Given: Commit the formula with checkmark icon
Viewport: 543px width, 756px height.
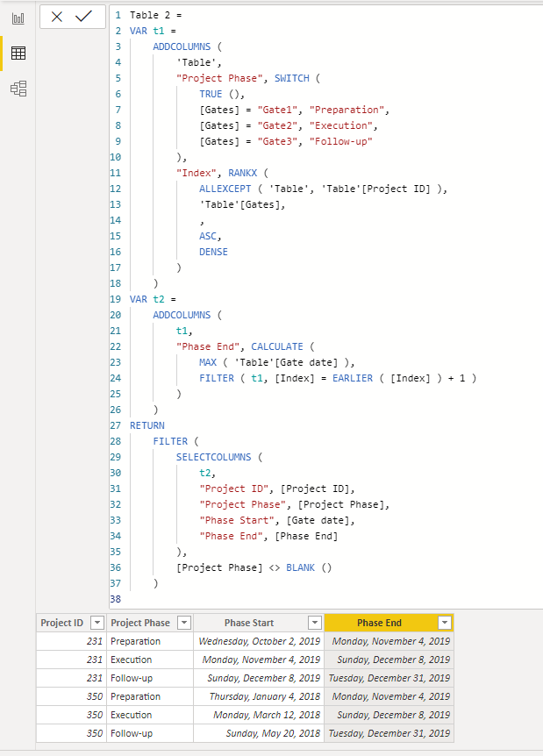Looking at the screenshot, I should [x=84, y=17].
